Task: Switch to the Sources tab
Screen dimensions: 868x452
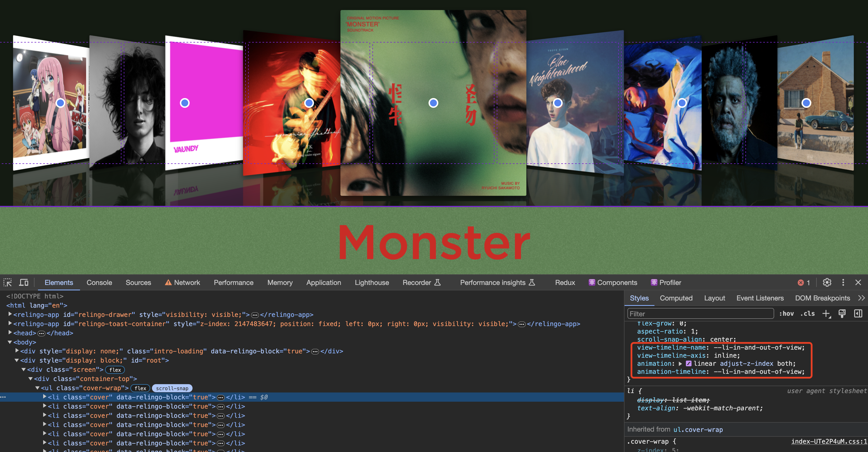Action: point(138,282)
